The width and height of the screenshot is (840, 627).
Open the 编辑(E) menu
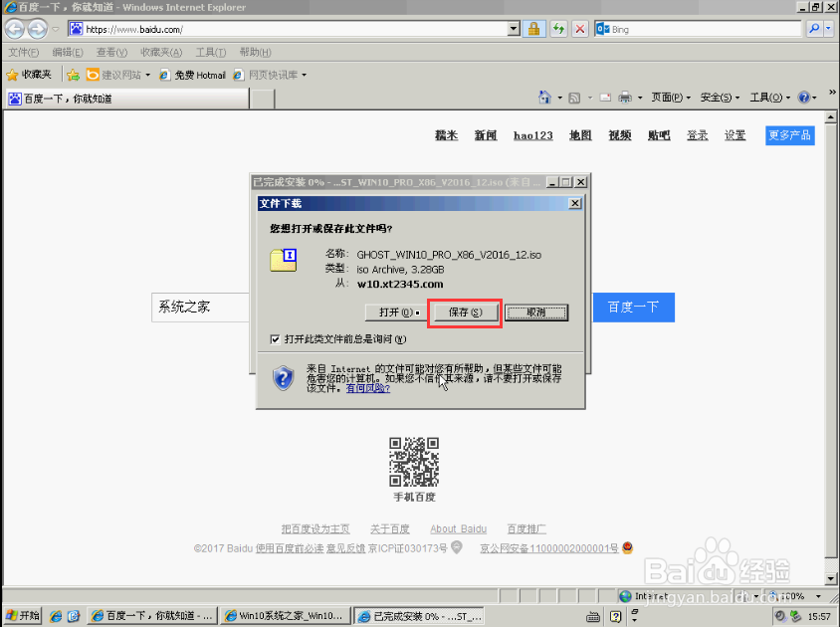[68, 53]
